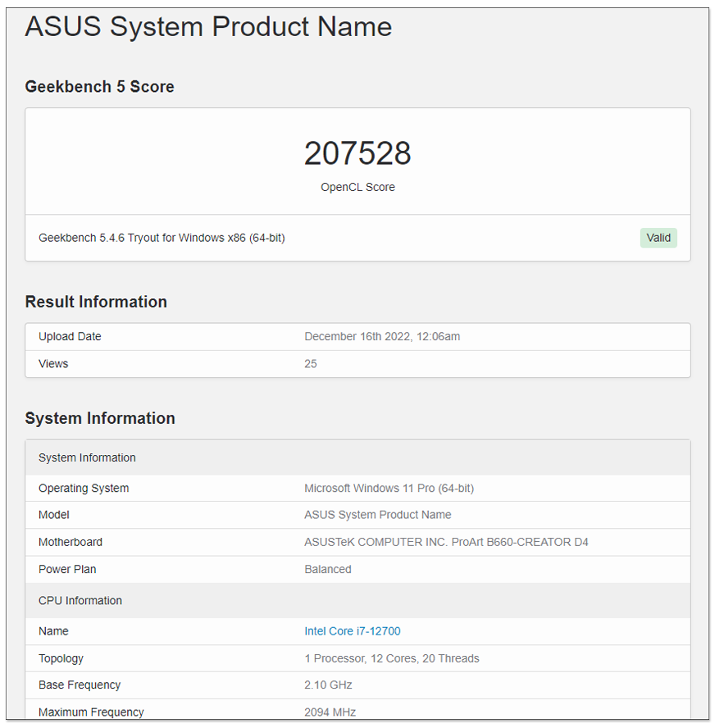Image resolution: width=715 pixels, height=728 pixels.
Task: Select the December 16th 2022 date value
Action: coord(382,337)
